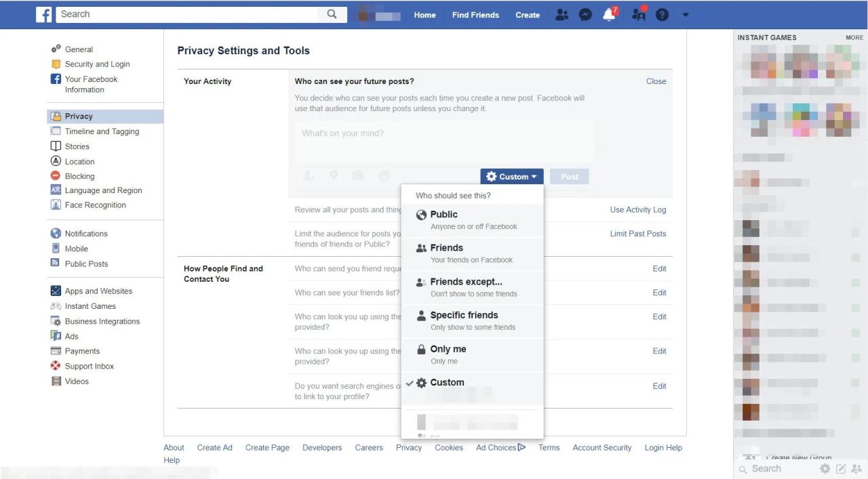Click the photo upload icon in the post box

(358, 175)
